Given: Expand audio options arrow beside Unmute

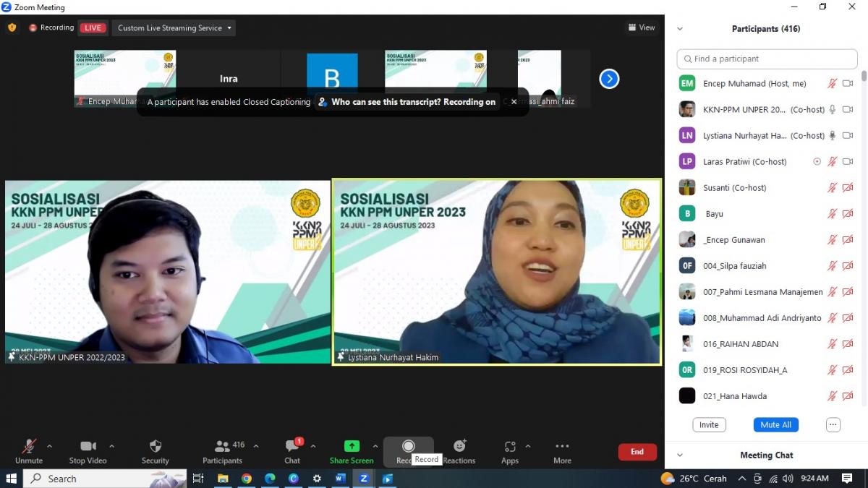Looking at the screenshot, I should click(49, 446).
